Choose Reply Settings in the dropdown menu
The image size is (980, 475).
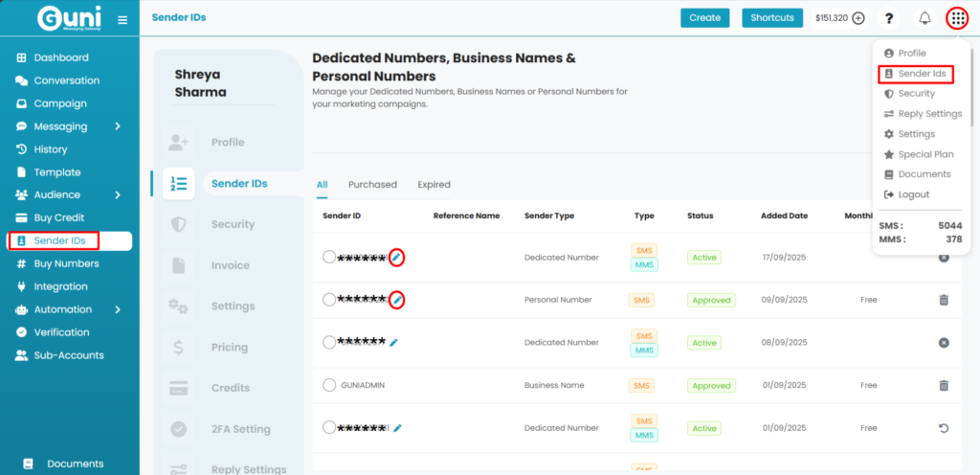929,114
